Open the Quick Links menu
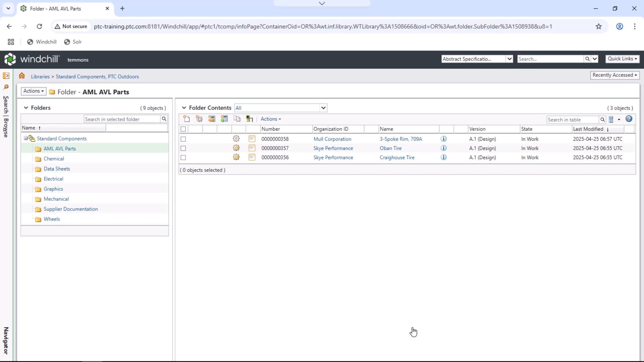 coord(622,59)
